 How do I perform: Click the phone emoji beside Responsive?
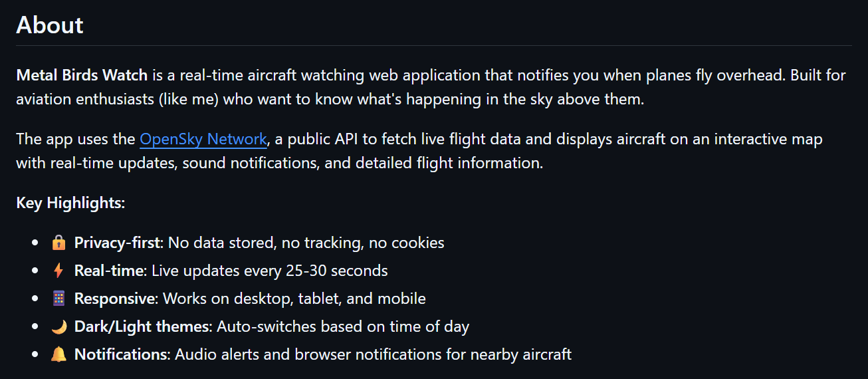(x=58, y=299)
